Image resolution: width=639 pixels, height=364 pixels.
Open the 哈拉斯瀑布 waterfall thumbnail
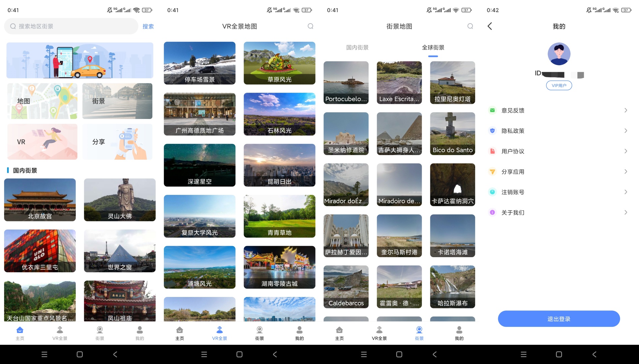click(453, 287)
